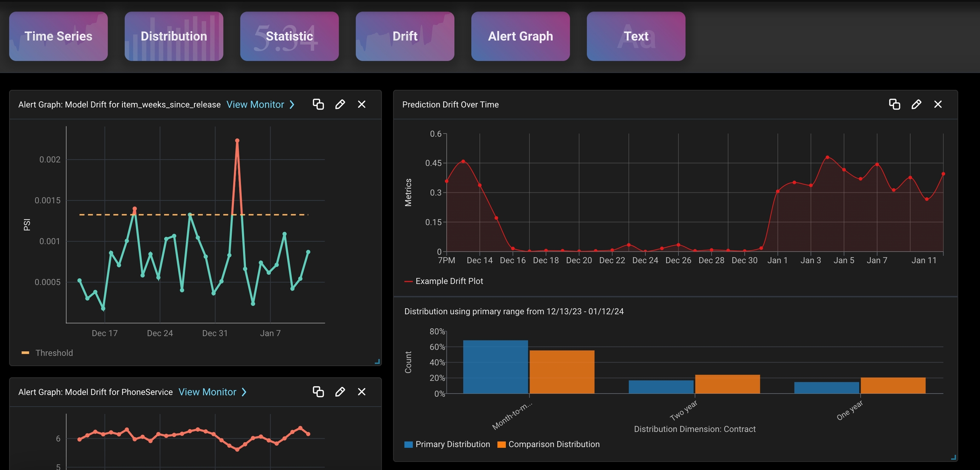Viewport: 980px width, 470px height.
Task: Duplicate the Prediction Drift Over Time widget
Action: tap(895, 104)
